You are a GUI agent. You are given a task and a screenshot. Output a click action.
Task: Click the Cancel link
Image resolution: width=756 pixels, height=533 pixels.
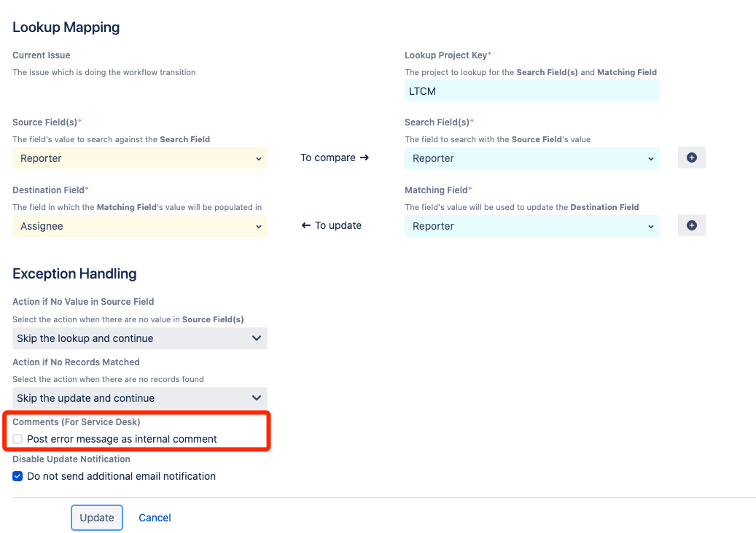coord(155,518)
